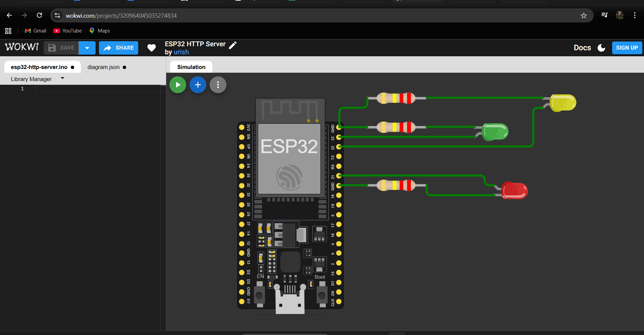This screenshot has height=335, width=644.
Task: Click the ESP32 pin 22
Action: [339, 147]
